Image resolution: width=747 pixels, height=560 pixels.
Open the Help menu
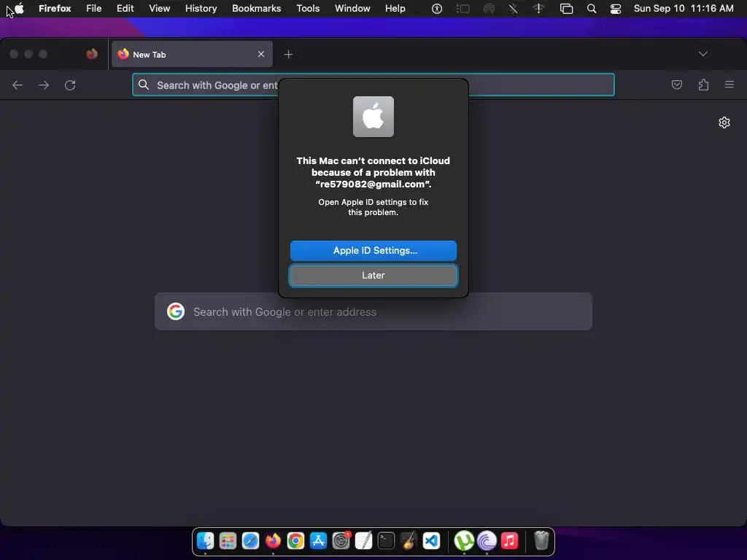click(395, 9)
